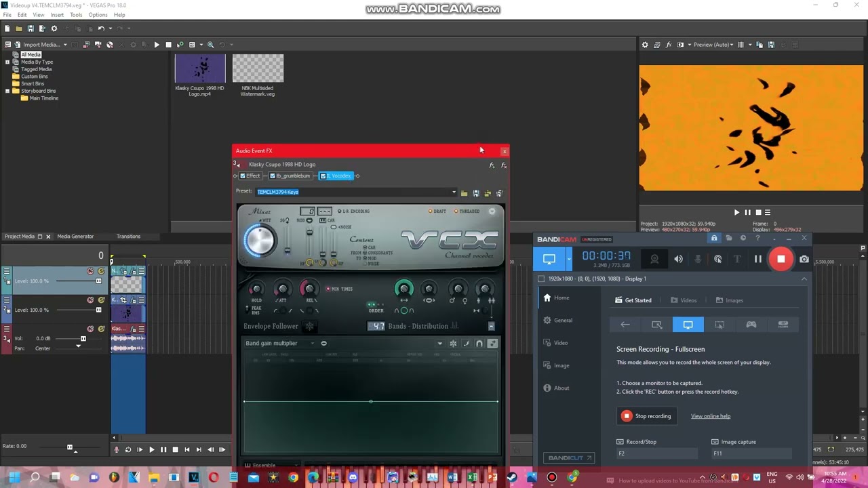
Task: Click Stop recording button in Bandicam panel
Action: [646, 416]
